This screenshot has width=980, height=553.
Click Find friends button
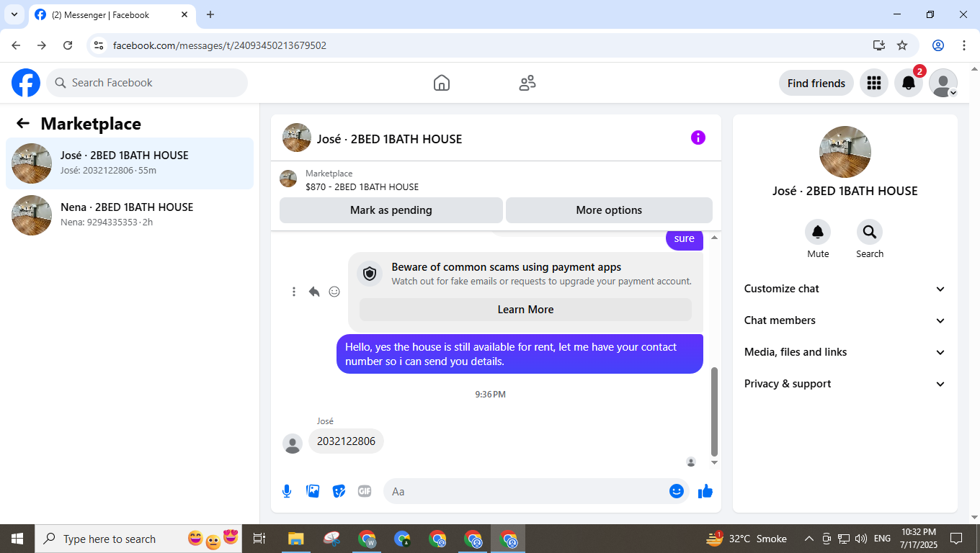[x=816, y=83]
